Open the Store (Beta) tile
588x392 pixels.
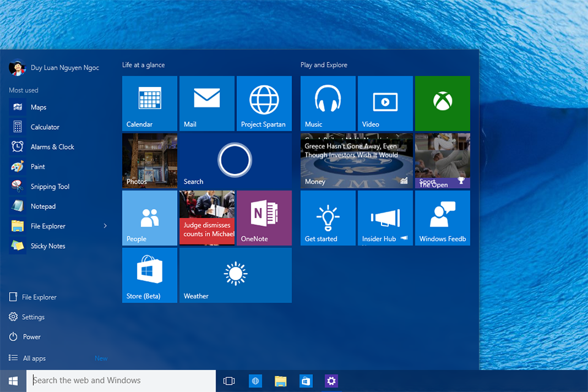(149, 275)
